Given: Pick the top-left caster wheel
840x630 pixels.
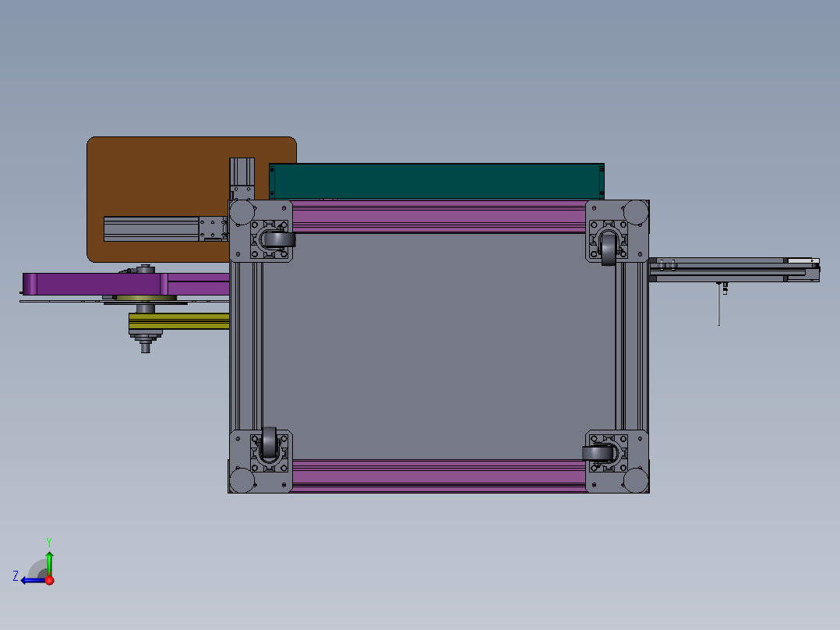Looking at the screenshot, I should pos(279,239).
